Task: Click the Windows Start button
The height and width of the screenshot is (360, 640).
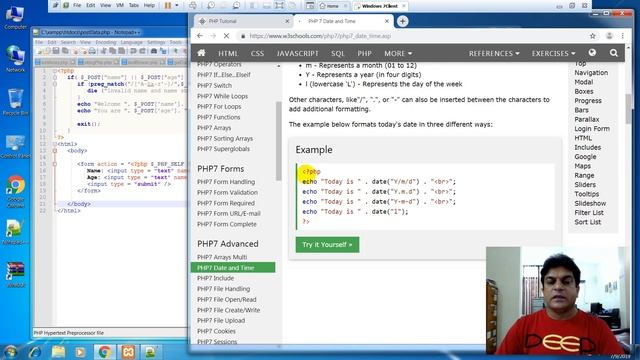Action: point(10,351)
